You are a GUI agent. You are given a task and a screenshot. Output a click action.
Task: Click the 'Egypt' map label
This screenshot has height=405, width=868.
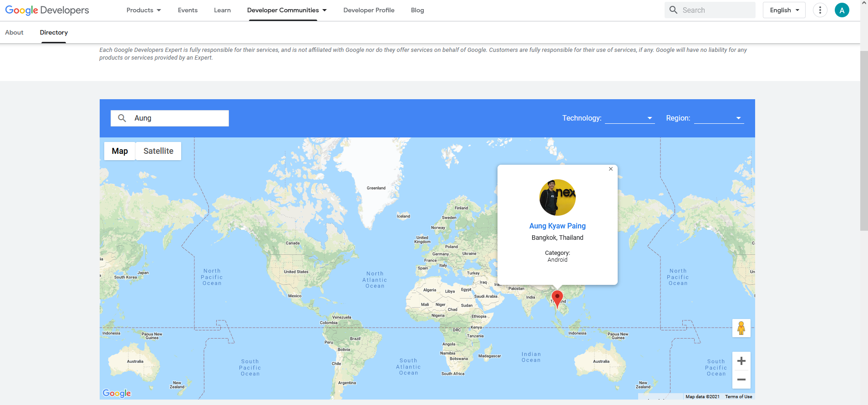[466, 289]
